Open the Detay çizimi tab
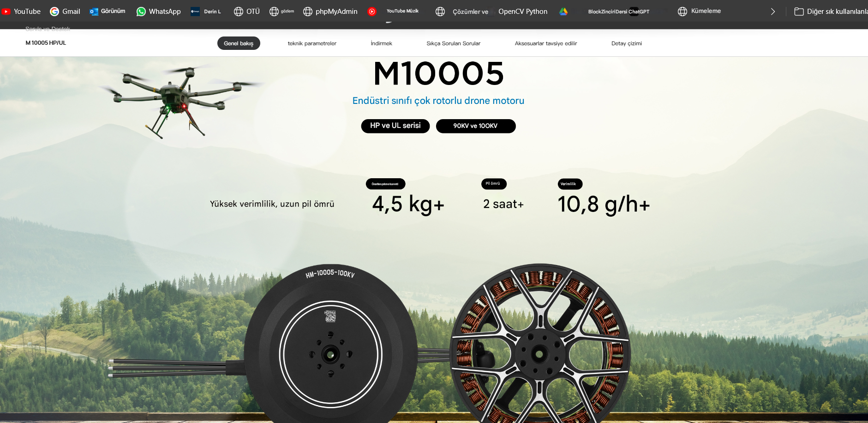Screen dimensions: 868x423 [627, 43]
